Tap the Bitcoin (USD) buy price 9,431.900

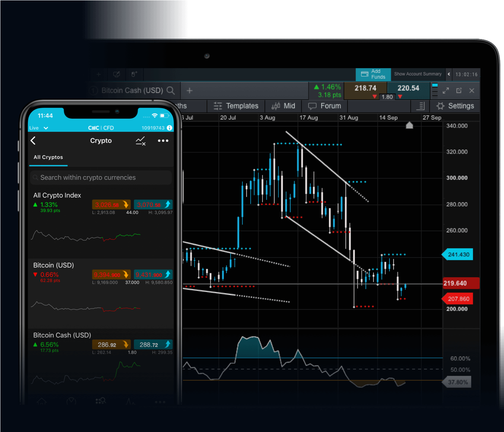pos(153,275)
